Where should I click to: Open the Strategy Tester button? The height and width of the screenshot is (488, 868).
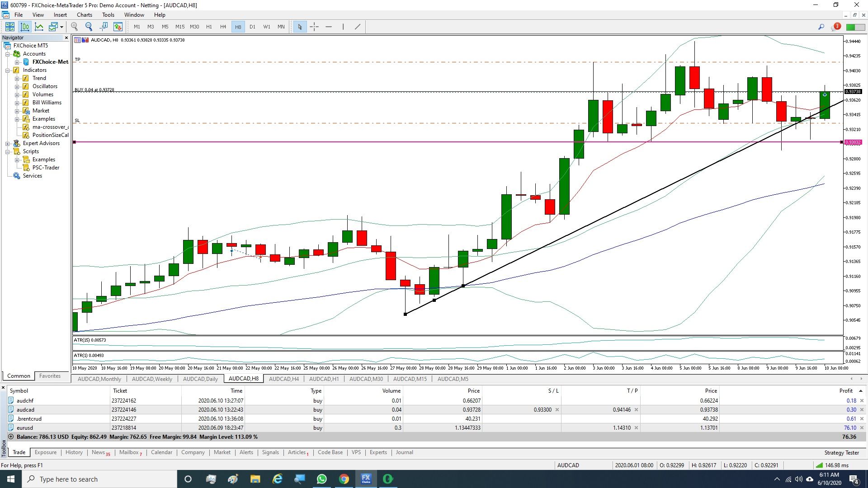click(x=841, y=453)
